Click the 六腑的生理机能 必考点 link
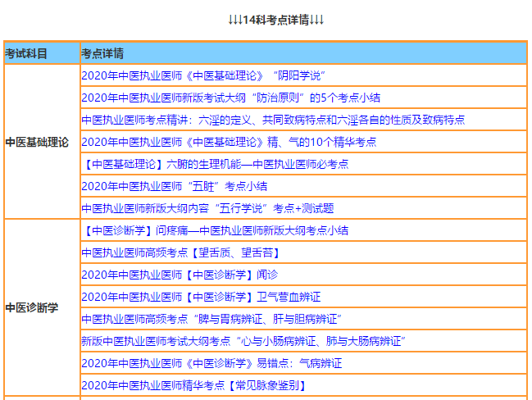This screenshot has height=400, width=532. (x=215, y=164)
